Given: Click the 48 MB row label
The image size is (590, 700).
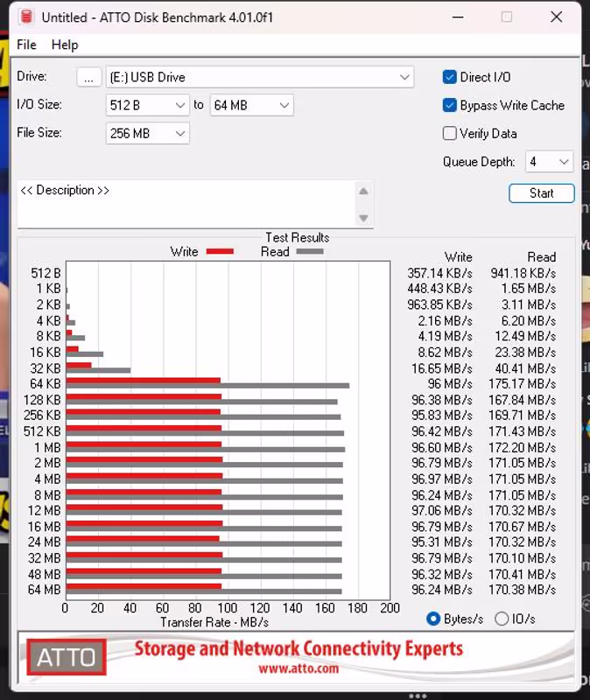Looking at the screenshot, I should 45,574.
